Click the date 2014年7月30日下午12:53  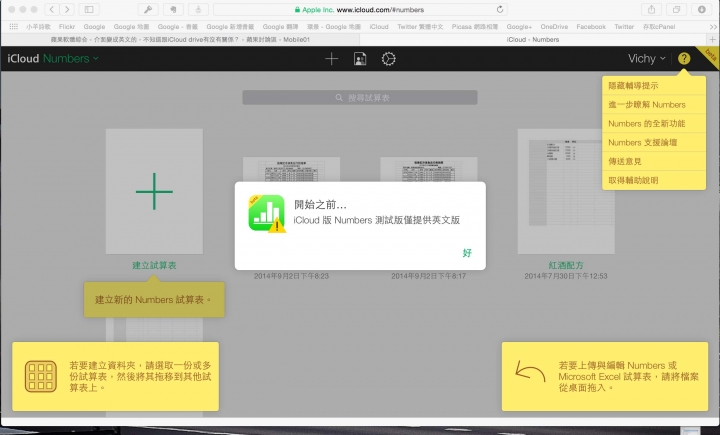click(x=566, y=276)
